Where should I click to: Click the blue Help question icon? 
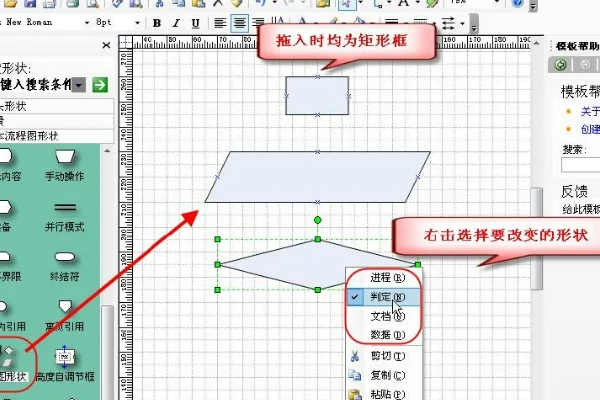[517, 3]
